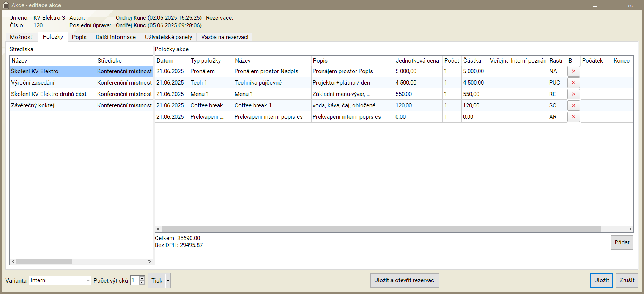Delete the Menu 1 item row
Screen dimensions: 644x294
click(x=573, y=94)
